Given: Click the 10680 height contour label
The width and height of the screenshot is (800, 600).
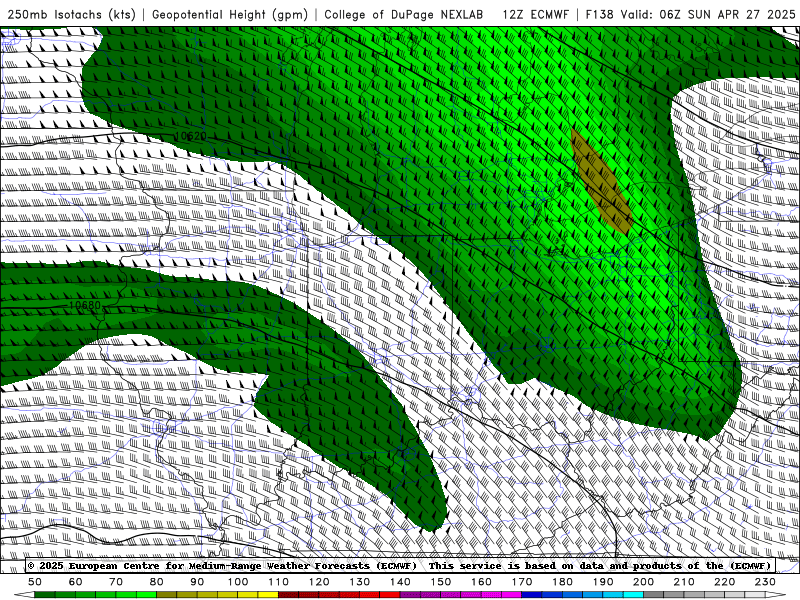Looking at the screenshot, I should point(85,305).
